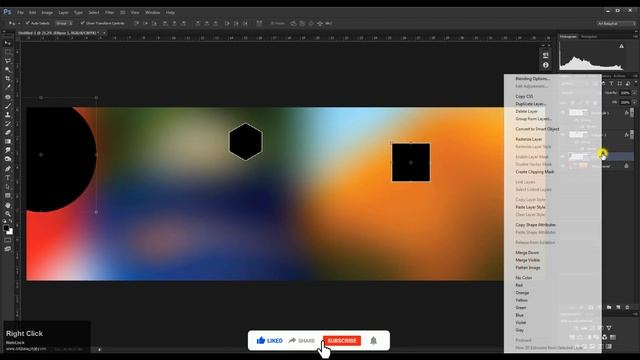Screen dimensions: 640x360
Task: Select the Lasso tool
Action: (8, 61)
